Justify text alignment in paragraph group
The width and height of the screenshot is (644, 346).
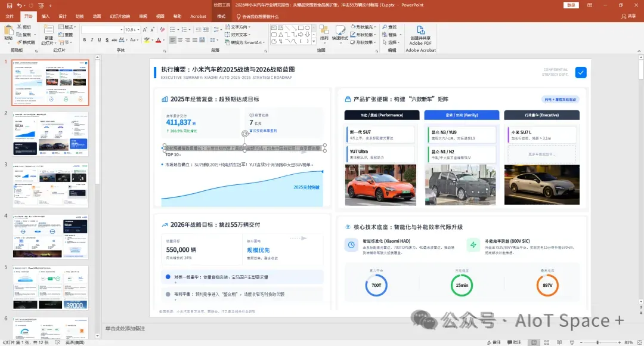click(x=194, y=40)
